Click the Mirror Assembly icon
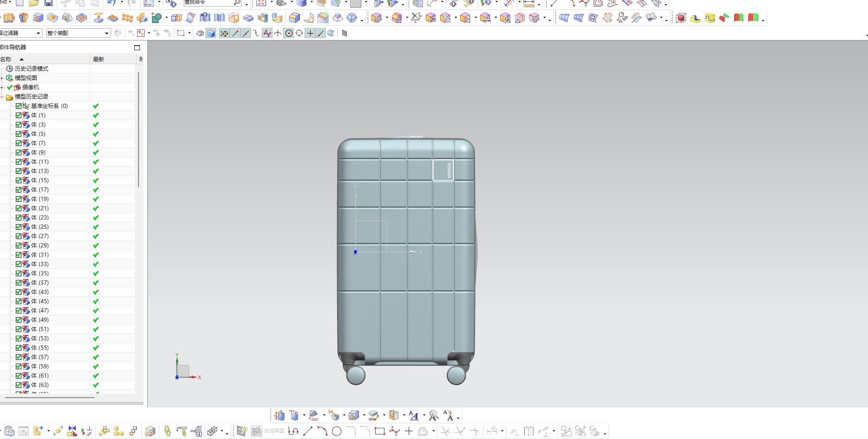Screen dimensions: 868x439 72,431
